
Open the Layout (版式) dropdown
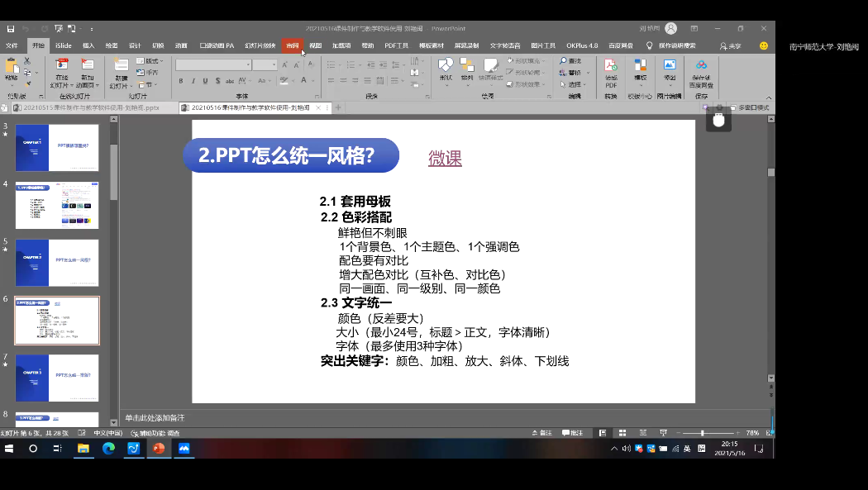[150, 61]
